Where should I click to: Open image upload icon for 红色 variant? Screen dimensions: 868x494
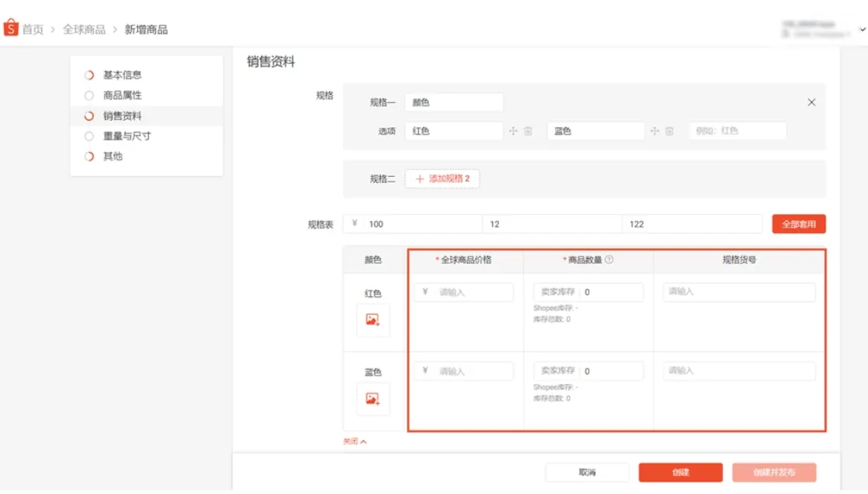(x=373, y=319)
